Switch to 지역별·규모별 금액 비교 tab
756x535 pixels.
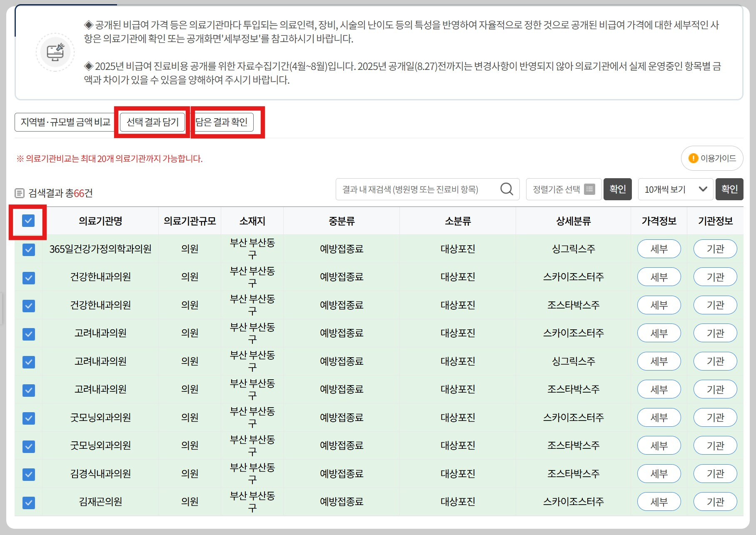click(64, 122)
